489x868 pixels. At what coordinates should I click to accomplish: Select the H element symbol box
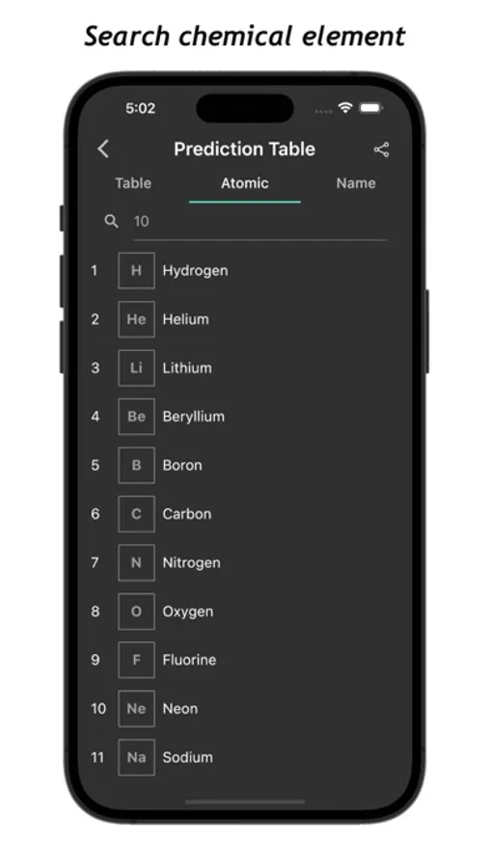pos(136,271)
